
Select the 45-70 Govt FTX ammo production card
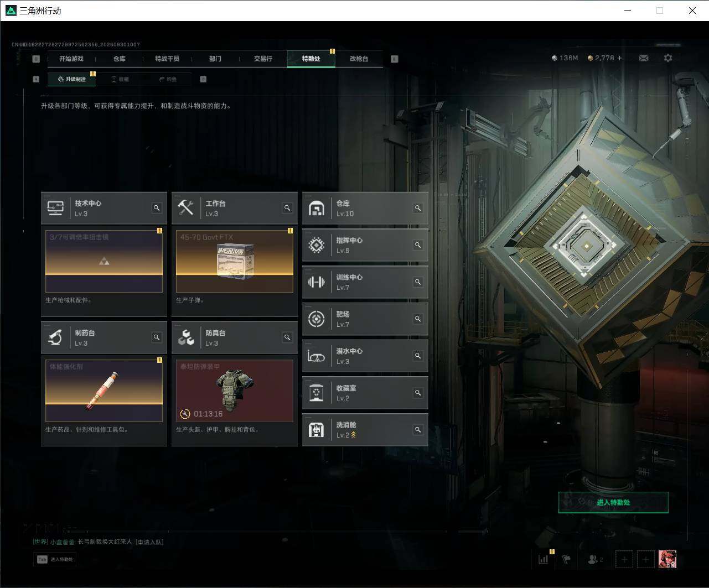pyautogui.click(x=235, y=261)
